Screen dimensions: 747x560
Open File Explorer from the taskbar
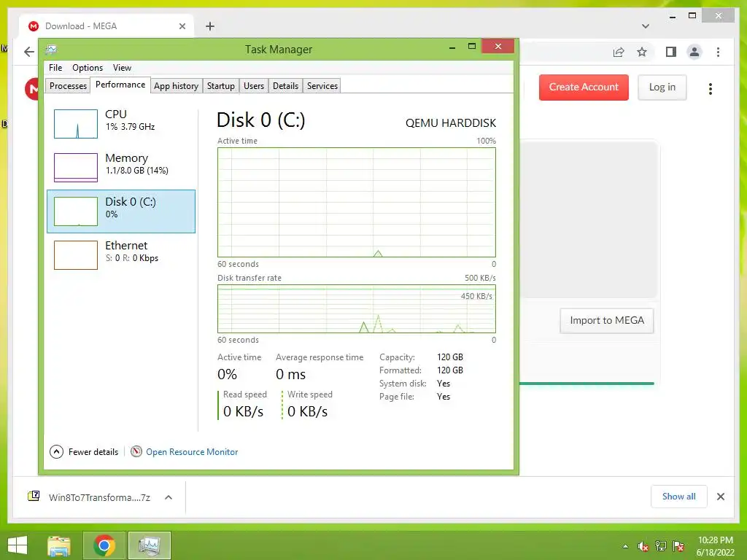click(x=59, y=545)
